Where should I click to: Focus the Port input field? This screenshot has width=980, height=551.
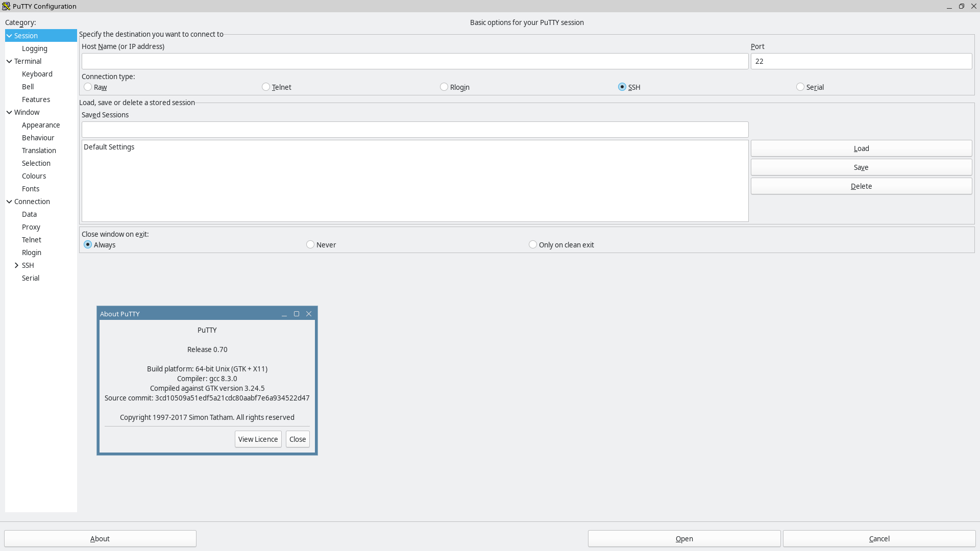click(861, 61)
